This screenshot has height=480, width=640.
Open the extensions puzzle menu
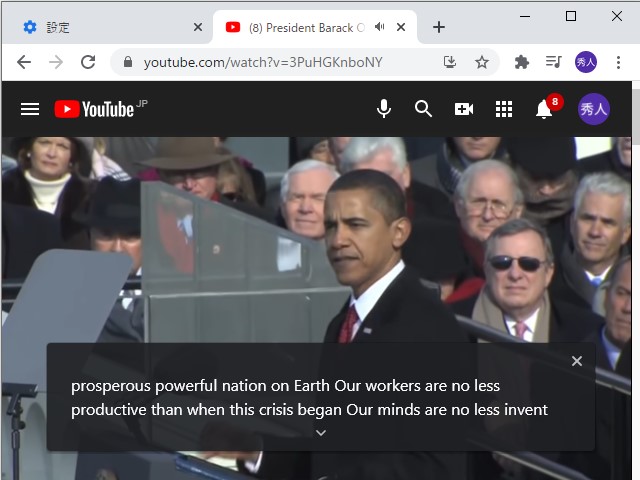pyautogui.click(x=522, y=62)
